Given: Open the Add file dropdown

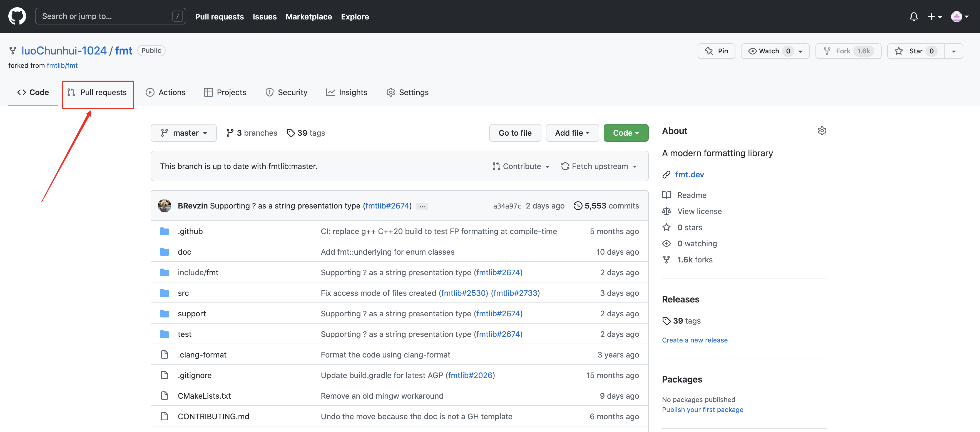Looking at the screenshot, I should point(572,133).
